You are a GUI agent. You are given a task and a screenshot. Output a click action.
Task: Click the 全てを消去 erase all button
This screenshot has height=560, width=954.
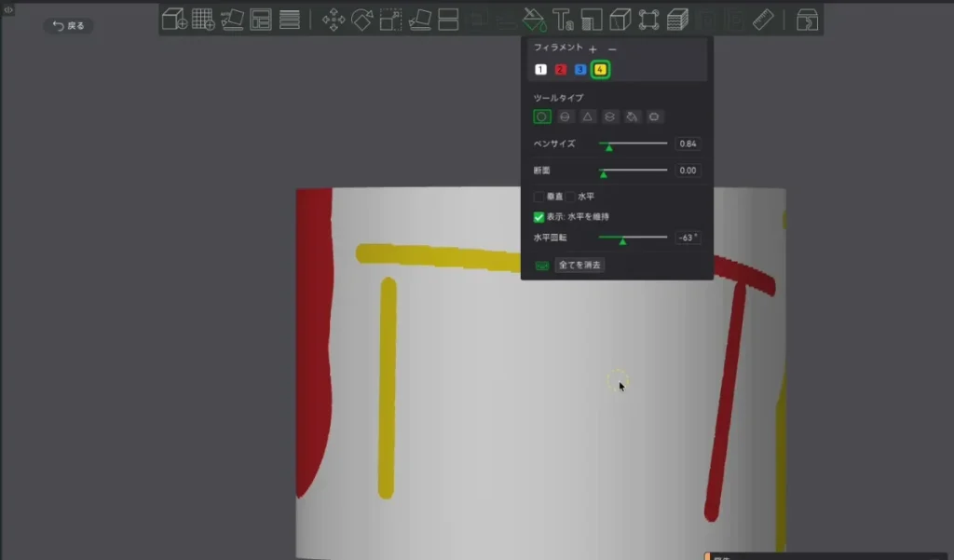click(x=579, y=265)
